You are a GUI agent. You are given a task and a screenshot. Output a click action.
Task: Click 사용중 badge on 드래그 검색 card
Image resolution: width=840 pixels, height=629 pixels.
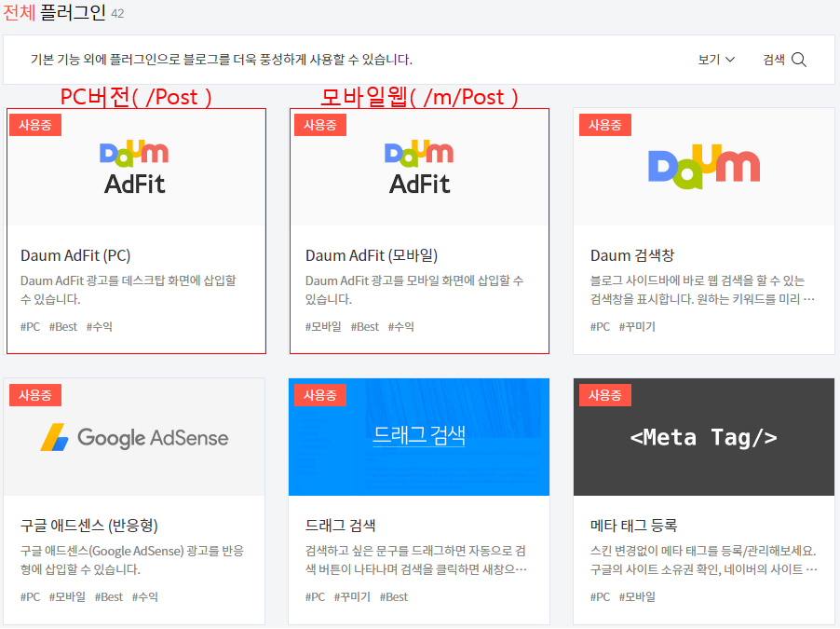320,395
